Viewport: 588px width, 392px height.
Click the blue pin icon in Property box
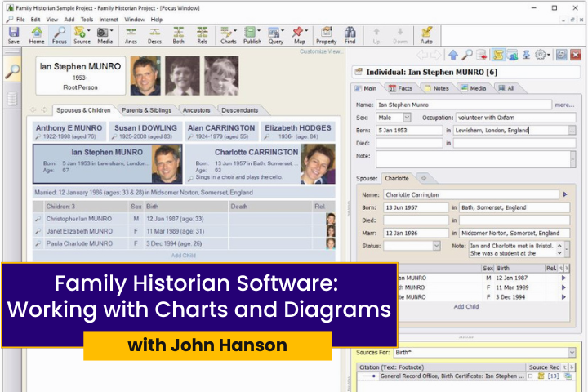pyautogui.click(x=527, y=56)
